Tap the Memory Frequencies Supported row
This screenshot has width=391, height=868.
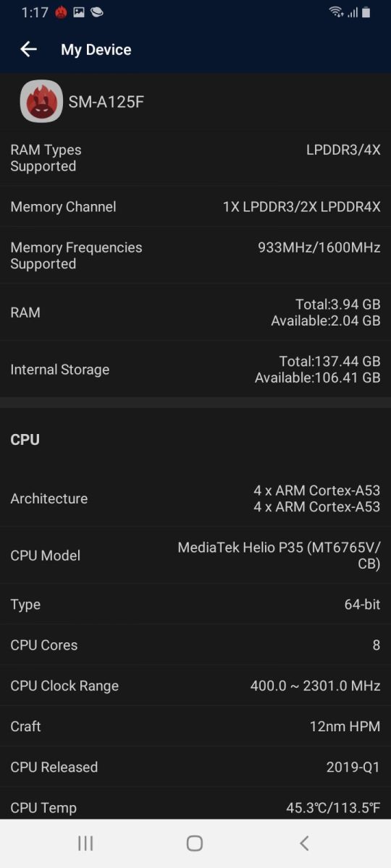pos(195,255)
